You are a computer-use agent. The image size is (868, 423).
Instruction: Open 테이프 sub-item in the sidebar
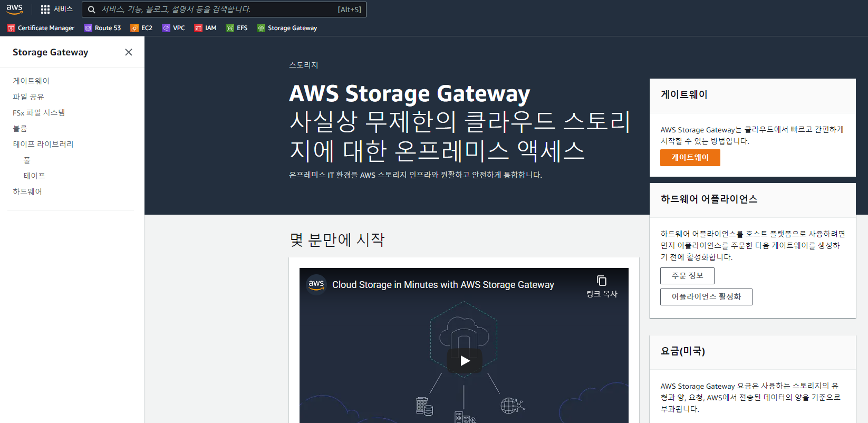coord(34,176)
